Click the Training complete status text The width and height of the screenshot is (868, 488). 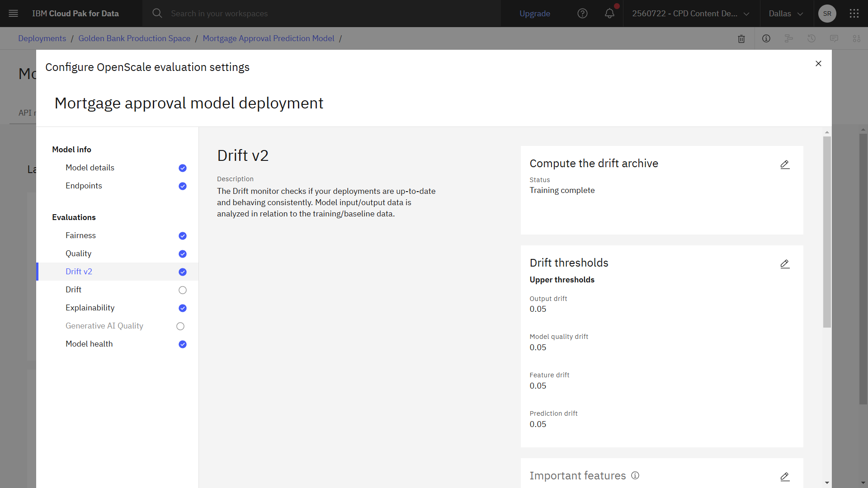click(x=562, y=190)
